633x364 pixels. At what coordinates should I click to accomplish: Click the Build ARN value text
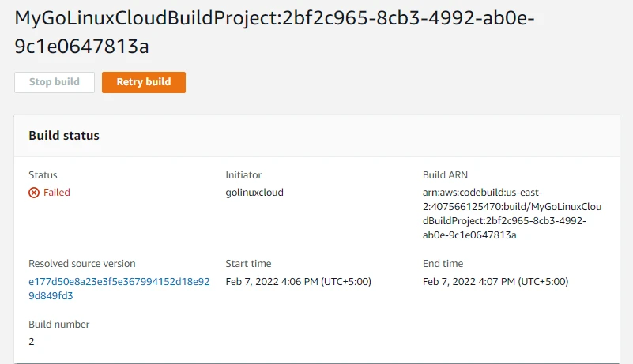(512, 213)
